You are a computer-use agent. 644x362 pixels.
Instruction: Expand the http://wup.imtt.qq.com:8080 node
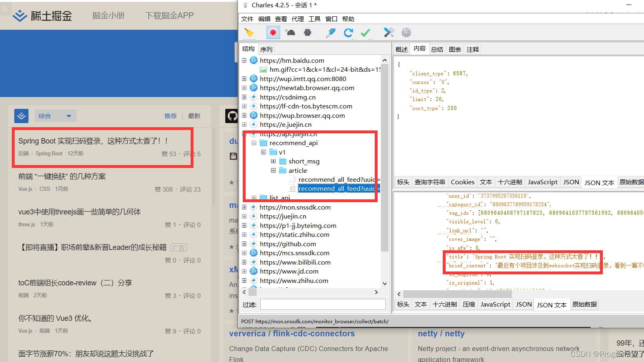(244, 79)
